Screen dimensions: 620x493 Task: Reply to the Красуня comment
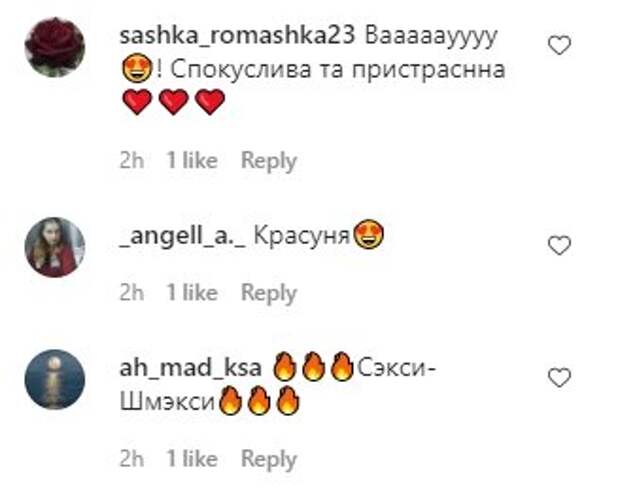269,293
